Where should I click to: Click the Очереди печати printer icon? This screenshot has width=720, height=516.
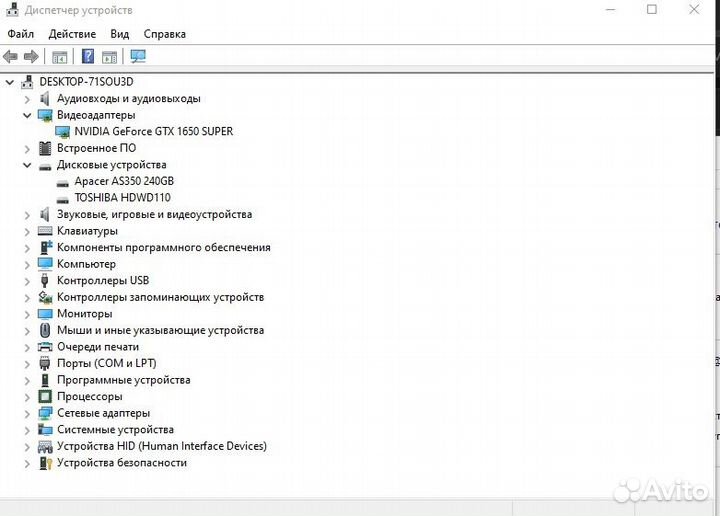point(45,347)
